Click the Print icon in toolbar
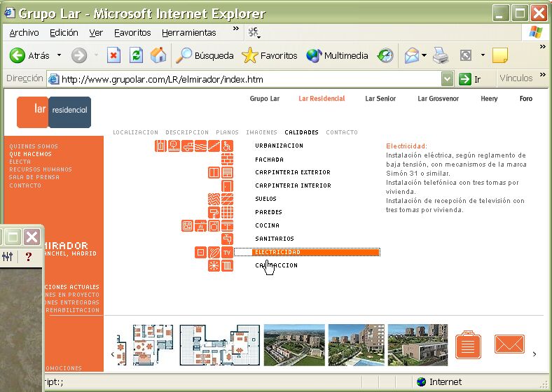The height and width of the screenshot is (392, 552). 440,56
